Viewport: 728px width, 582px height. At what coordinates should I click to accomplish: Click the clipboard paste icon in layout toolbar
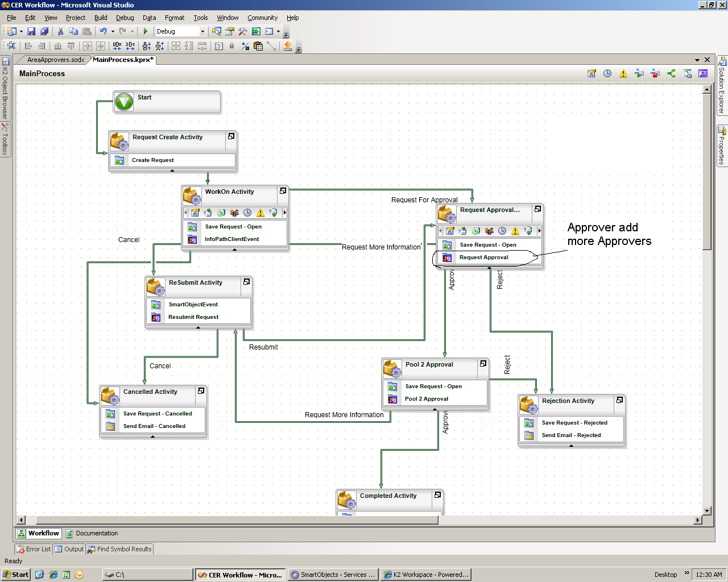pyautogui.click(x=259, y=46)
